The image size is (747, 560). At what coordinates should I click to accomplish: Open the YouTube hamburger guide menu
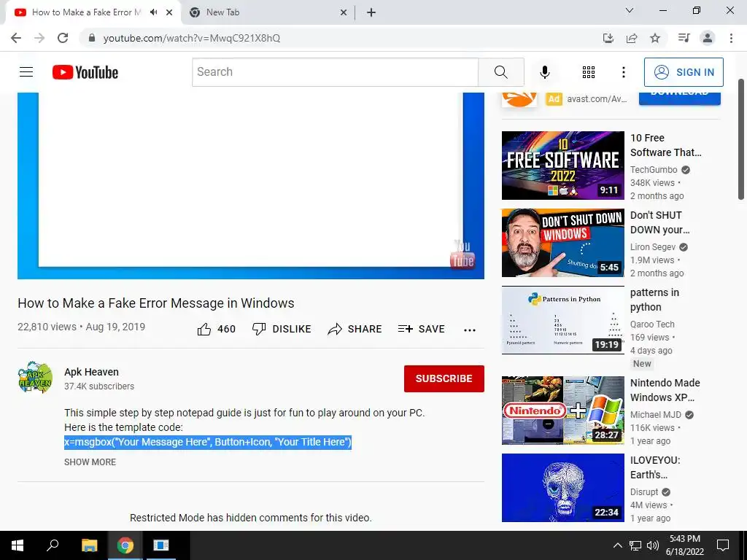point(26,72)
